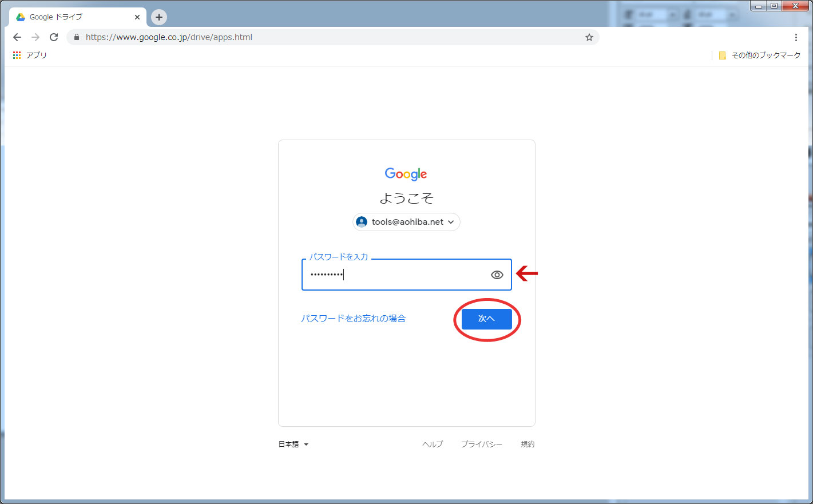Open 日本語 language dropdown
Screen dimensions: 813x504
294,444
